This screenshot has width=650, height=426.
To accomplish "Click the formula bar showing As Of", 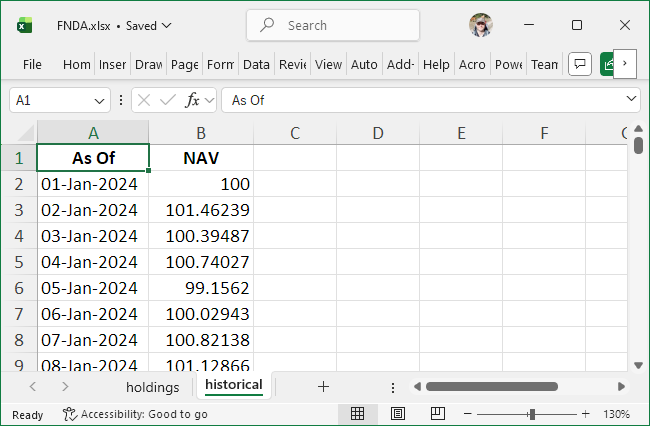I will coord(431,100).
